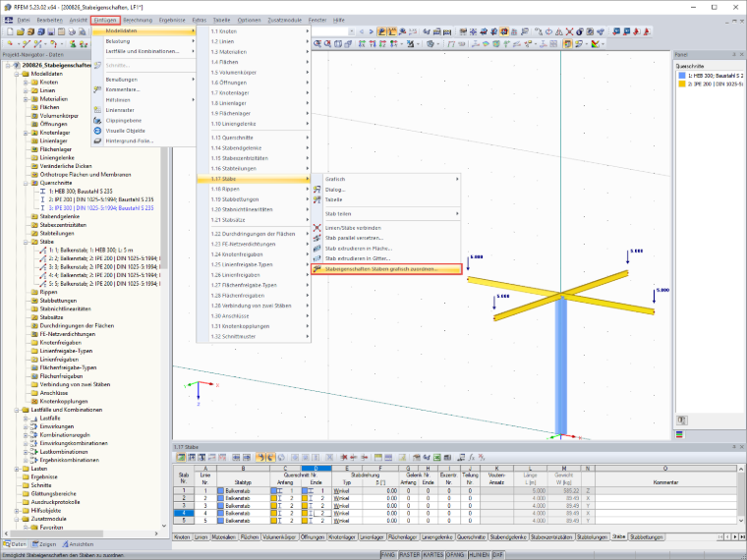
Task: Click the orange undo arrow in table toolbar
Action: pyautogui.click(x=260, y=457)
